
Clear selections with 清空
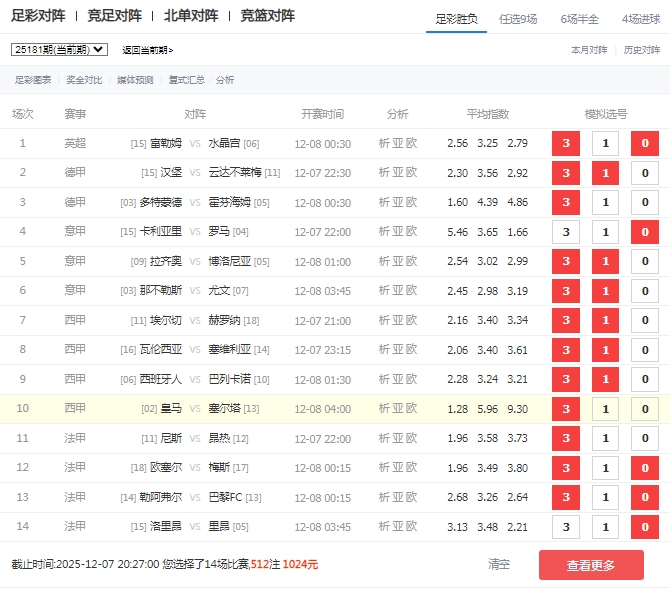point(499,564)
